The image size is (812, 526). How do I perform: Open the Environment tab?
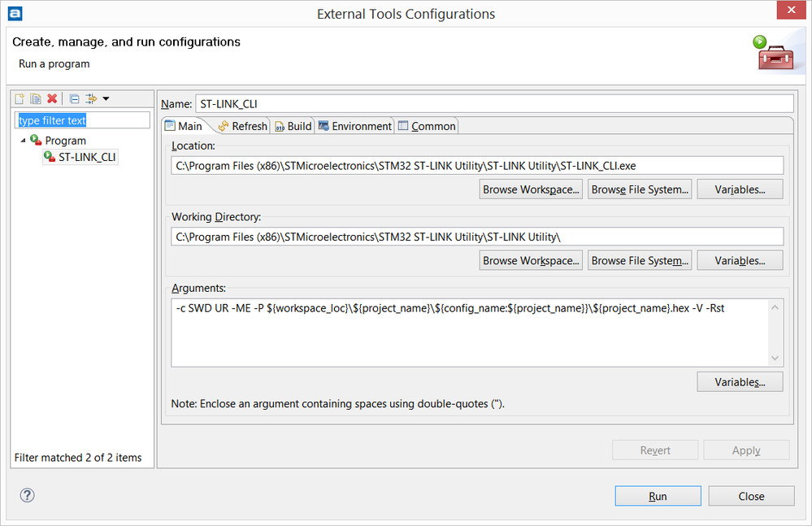(x=354, y=126)
